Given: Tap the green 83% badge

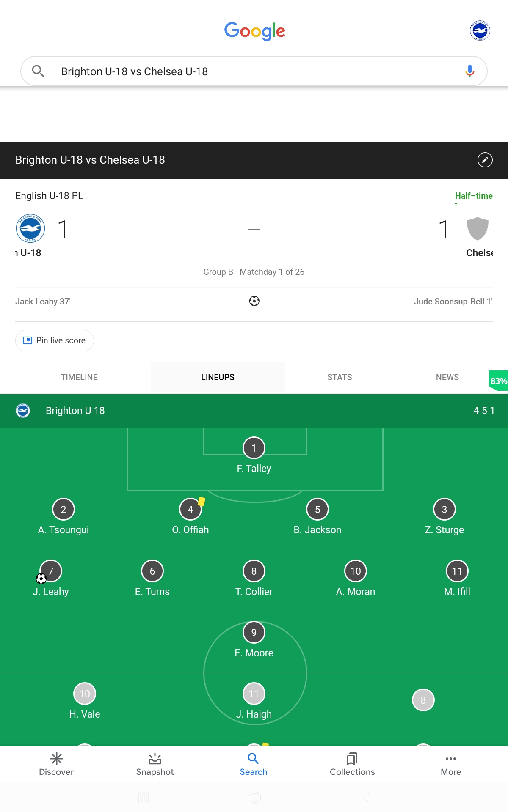Looking at the screenshot, I should (x=498, y=381).
